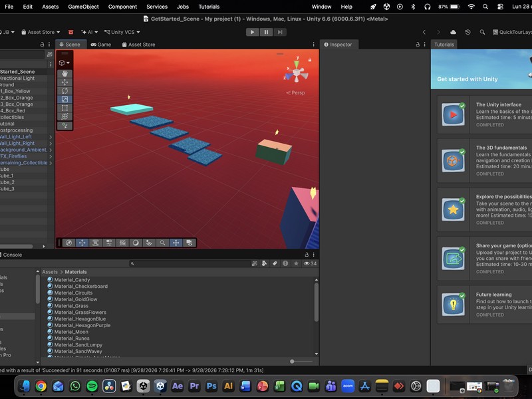Open The 3D fundamentals tutorial
532x399 pixels.
(485, 160)
